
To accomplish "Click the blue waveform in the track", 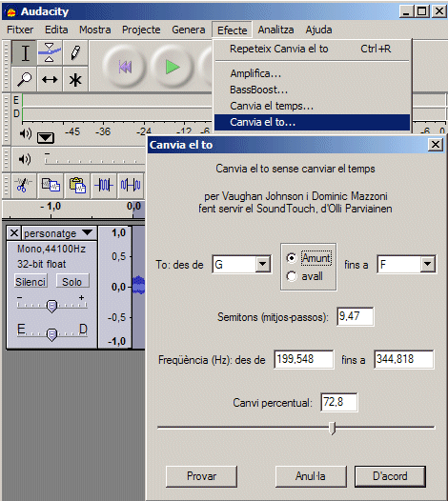I will pyautogui.click(x=138, y=285).
